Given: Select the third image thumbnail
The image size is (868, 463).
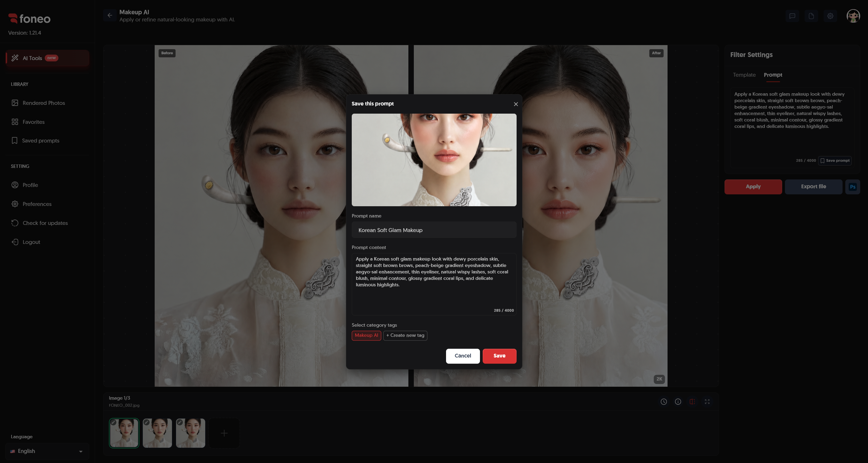Looking at the screenshot, I should 190,433.
